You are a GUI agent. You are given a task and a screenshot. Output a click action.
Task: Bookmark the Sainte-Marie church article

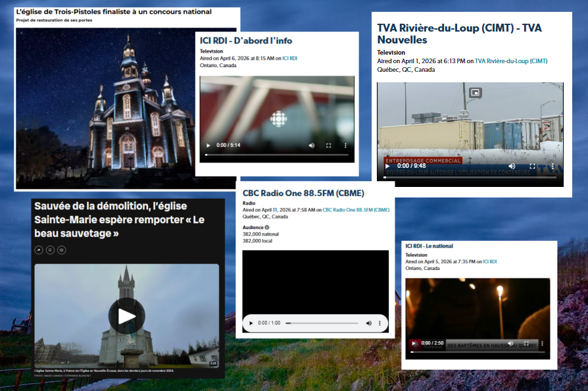coord(50,250)
